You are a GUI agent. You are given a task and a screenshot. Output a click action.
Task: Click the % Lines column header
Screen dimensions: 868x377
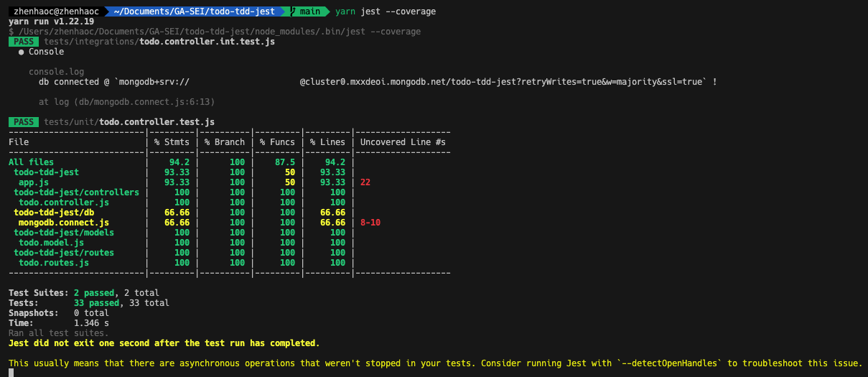coord(328,142)
